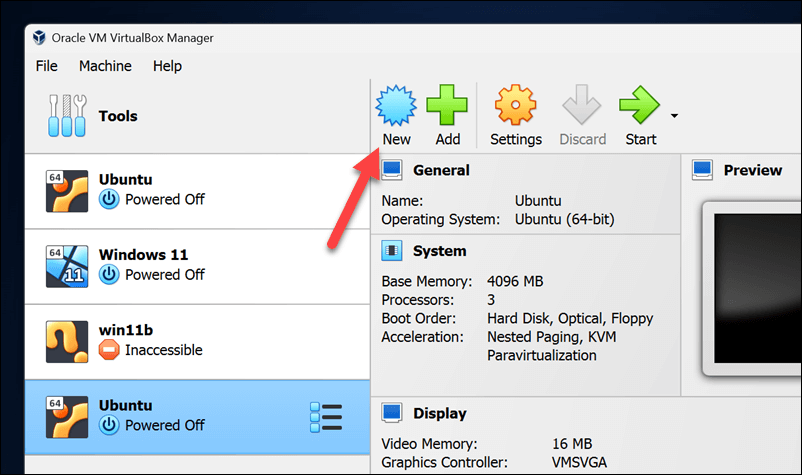Viewport: 802px width, 475px height.
Task: Expand the Start button dropdown arrow
Action: coord(674,116)
